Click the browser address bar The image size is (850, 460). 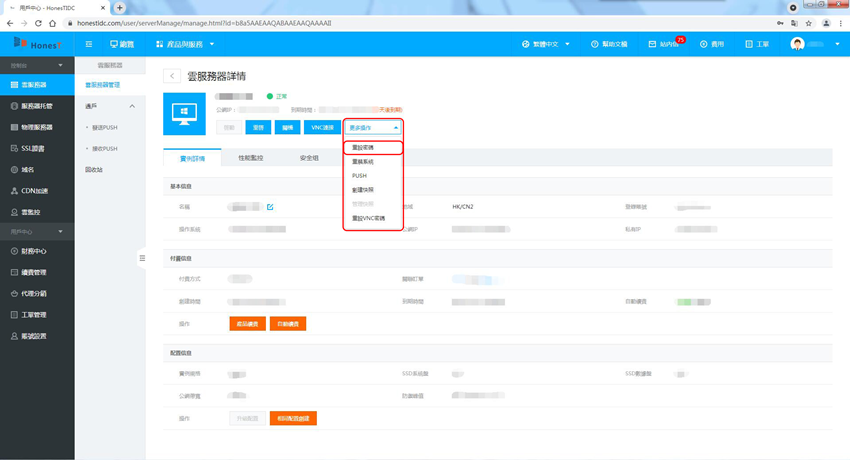[x=417, y=23]
